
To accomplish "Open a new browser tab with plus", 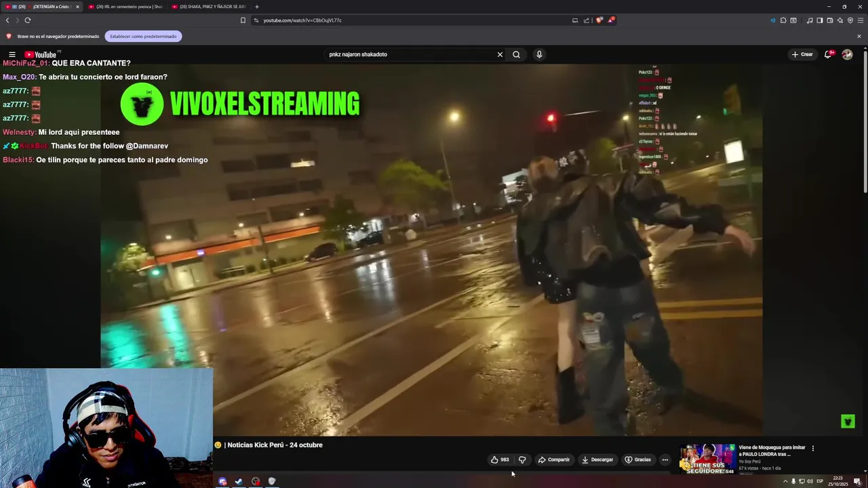I will pyautogui.click(x=256, y=7).
